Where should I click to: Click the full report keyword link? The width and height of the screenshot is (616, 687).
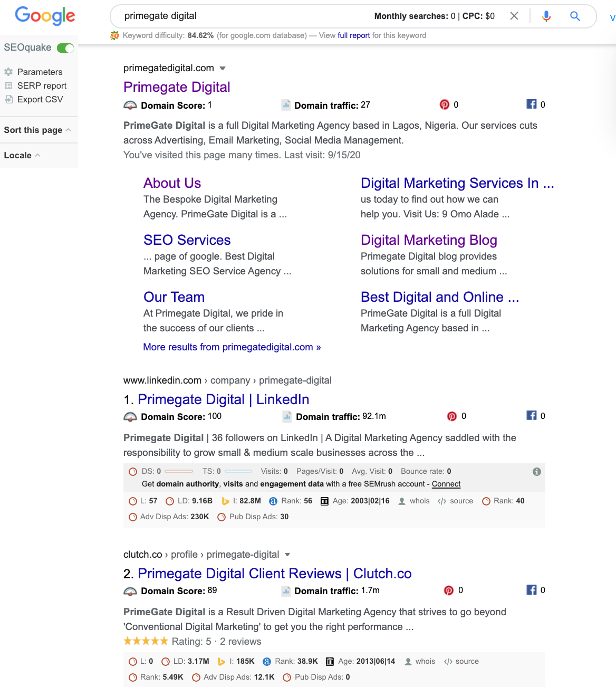coord(354,35)
